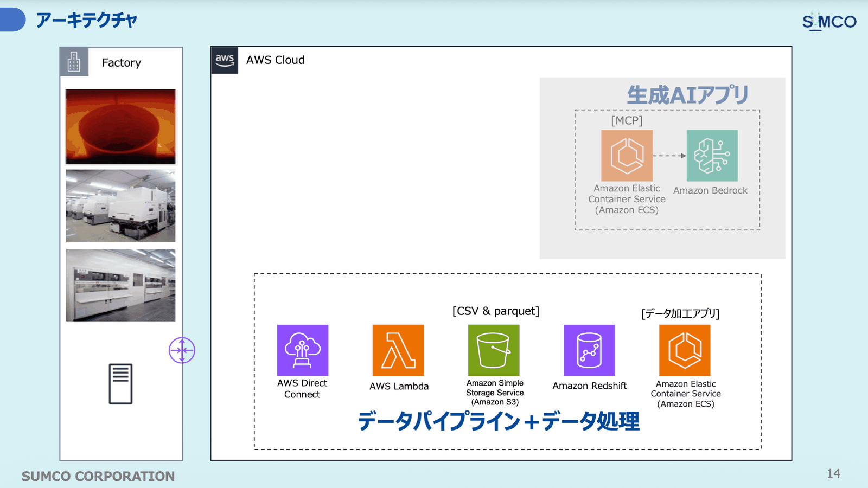Open the orange furnace crucible photo
Screen dimensions: 868x488
click(x=120, y=127)
